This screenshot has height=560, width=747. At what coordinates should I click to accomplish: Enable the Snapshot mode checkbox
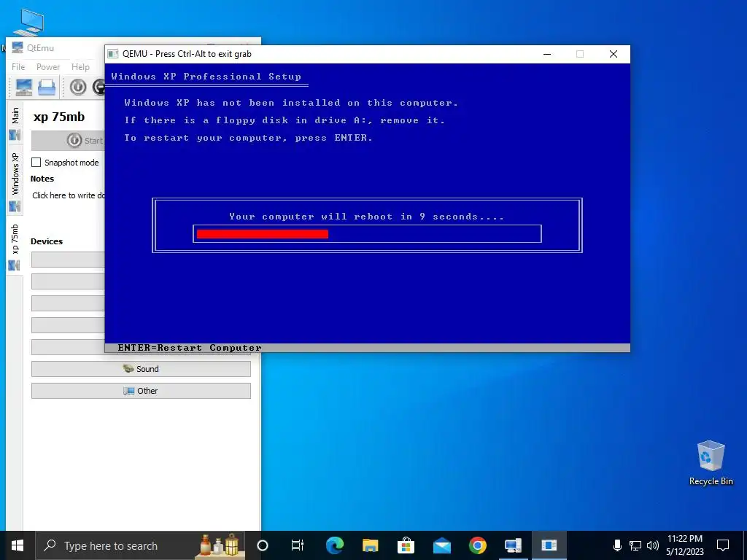pos(36,163)
